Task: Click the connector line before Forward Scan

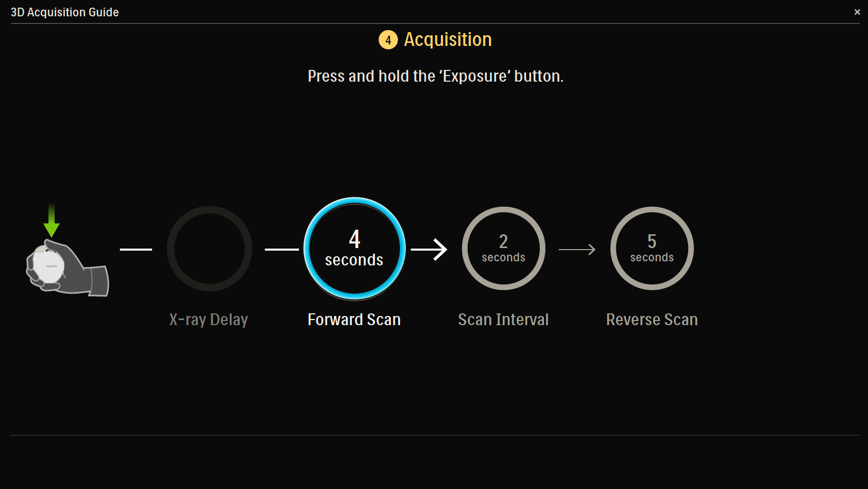Action: tap(282, 249)
